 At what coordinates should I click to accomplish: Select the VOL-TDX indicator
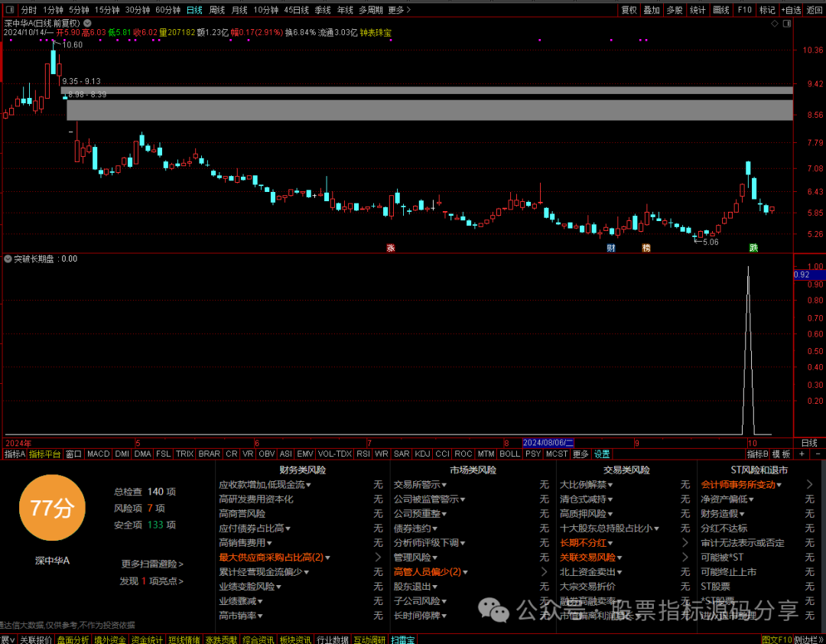335,454
